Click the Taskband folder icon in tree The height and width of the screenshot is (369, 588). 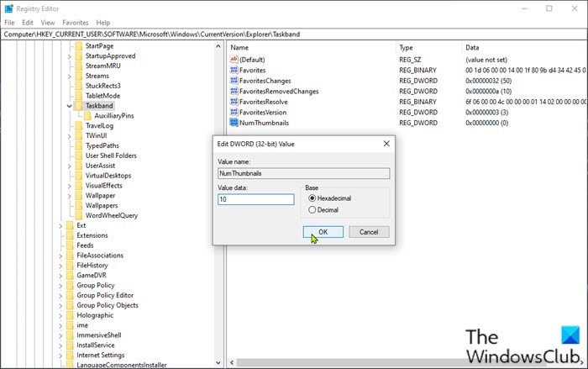tap(79, 105)
